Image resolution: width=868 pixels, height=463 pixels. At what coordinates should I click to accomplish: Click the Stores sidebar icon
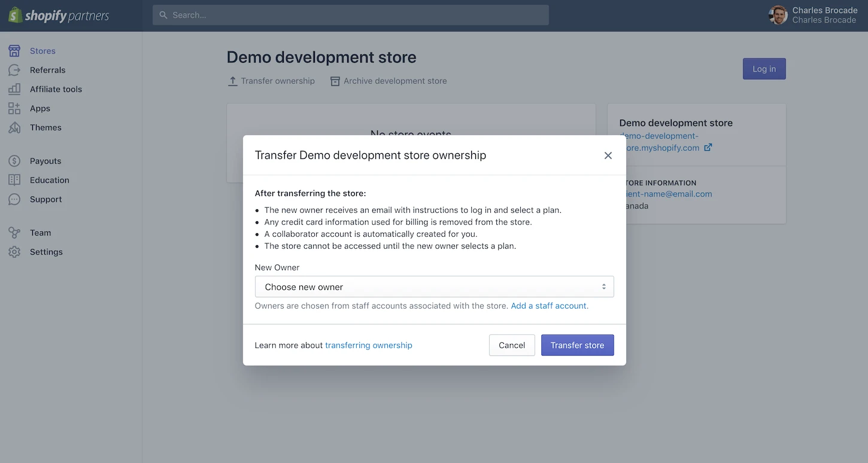(x=14, y=51)
